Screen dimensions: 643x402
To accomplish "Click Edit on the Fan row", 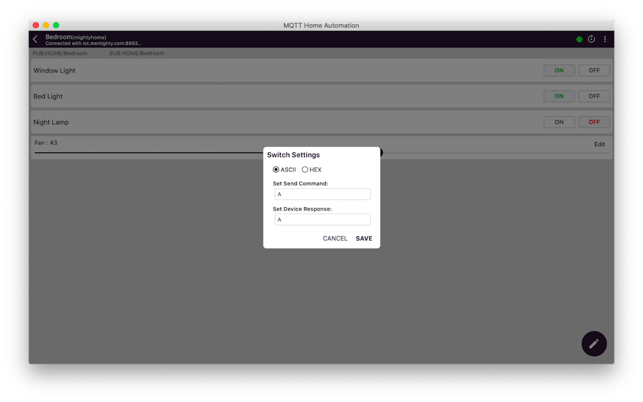I will click(599, 145).
